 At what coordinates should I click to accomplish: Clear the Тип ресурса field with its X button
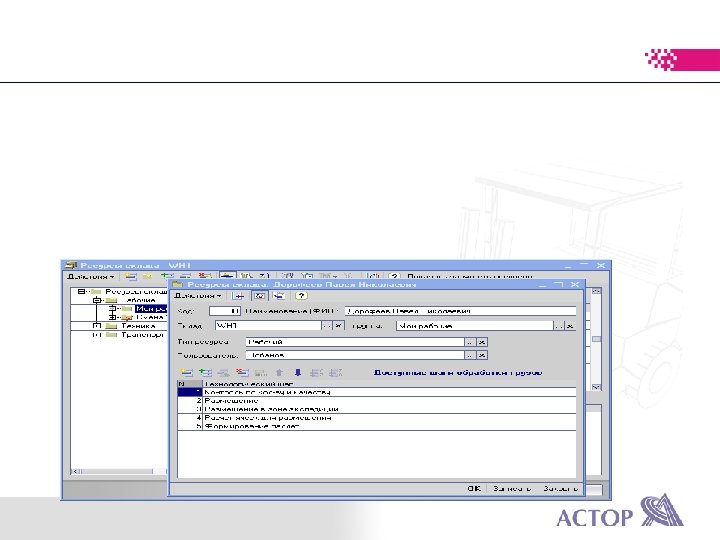tap(482, 342)
